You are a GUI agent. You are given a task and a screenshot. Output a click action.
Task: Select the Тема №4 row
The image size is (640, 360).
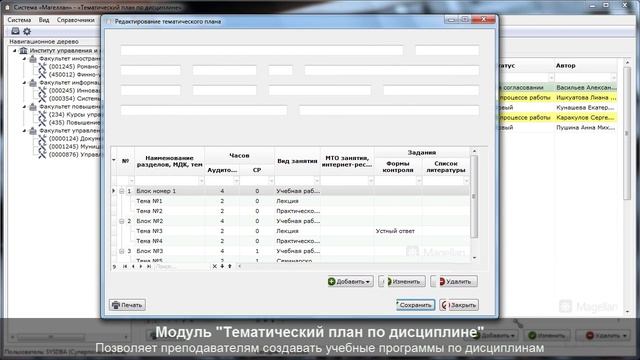[290, 241]
